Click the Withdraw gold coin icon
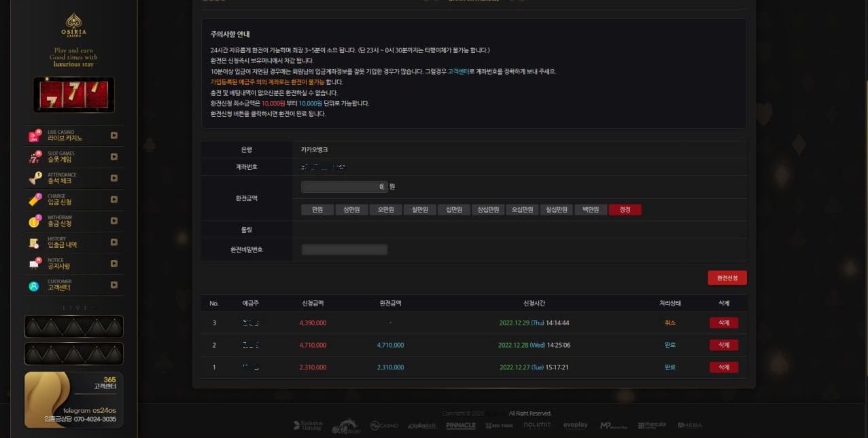The image size is (868, 438). tap(35, 221)
